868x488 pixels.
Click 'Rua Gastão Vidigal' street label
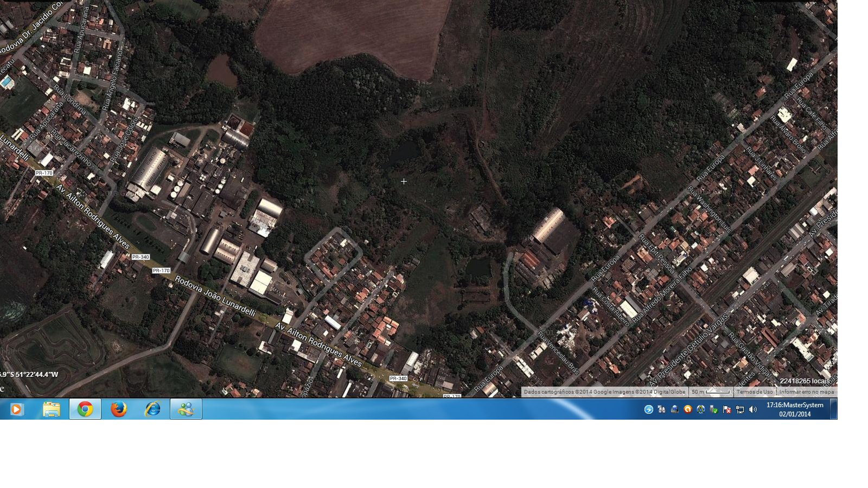(750, 354)
